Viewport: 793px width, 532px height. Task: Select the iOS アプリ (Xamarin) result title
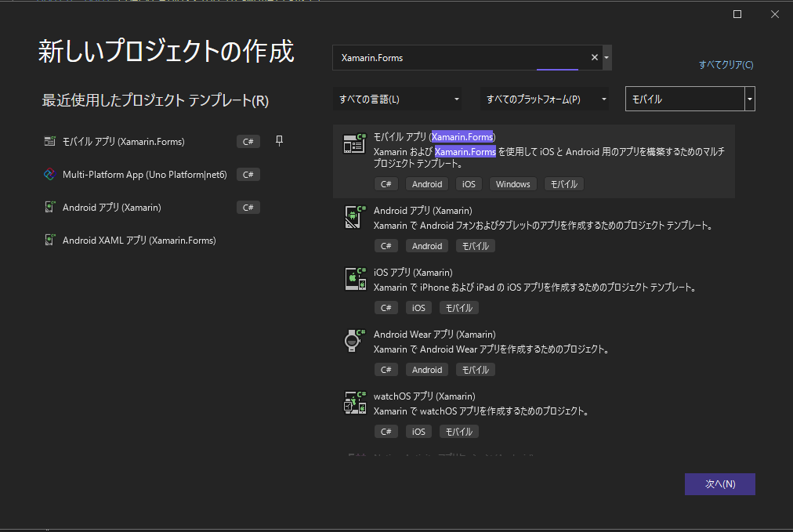[x=413, y=272]
